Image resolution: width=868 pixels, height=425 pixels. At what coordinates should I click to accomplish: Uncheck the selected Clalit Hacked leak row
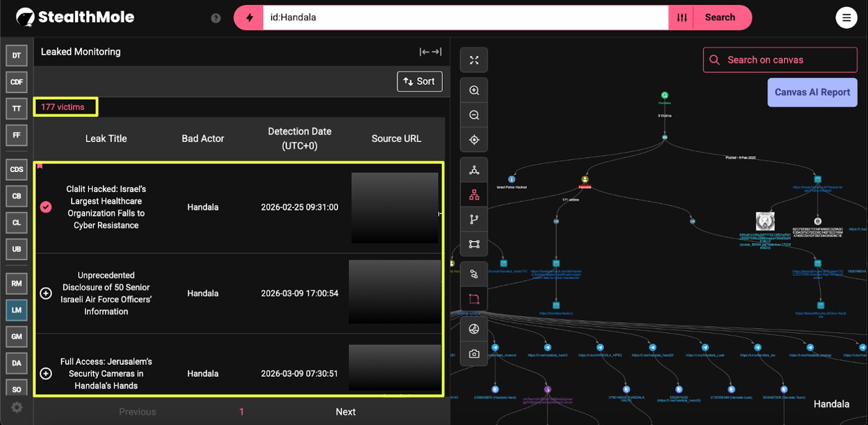[x=46, y=207]
